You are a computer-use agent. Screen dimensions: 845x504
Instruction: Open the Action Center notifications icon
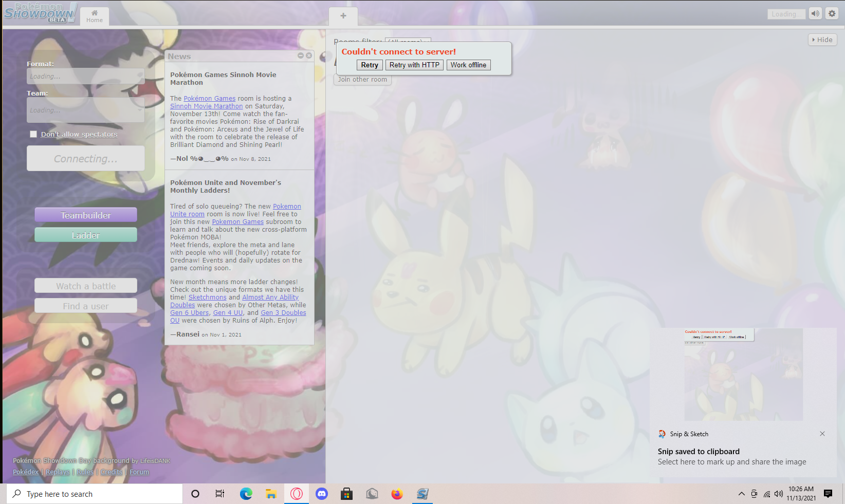[x=828, y=494]
